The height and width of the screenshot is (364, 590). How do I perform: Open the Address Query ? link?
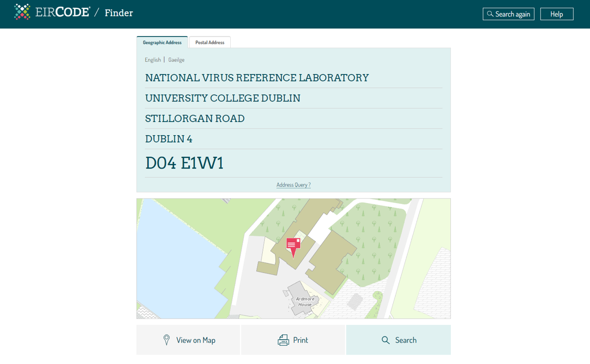(293, 185)
